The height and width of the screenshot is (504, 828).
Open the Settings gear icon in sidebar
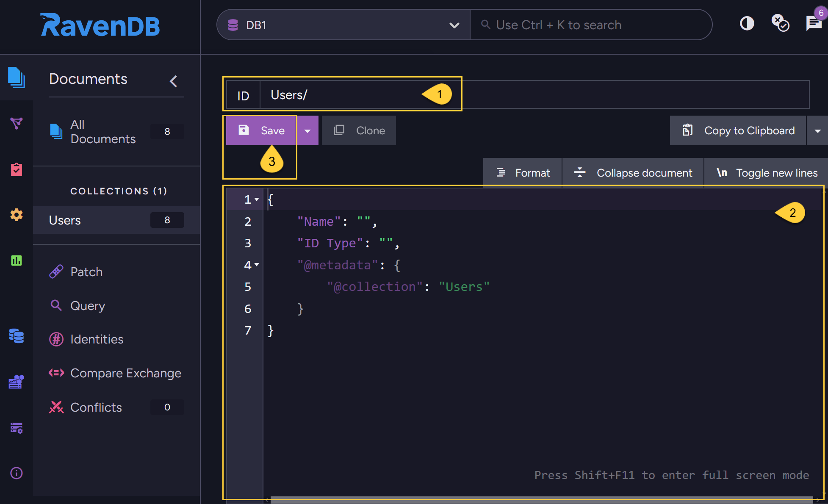coord(16,215)
